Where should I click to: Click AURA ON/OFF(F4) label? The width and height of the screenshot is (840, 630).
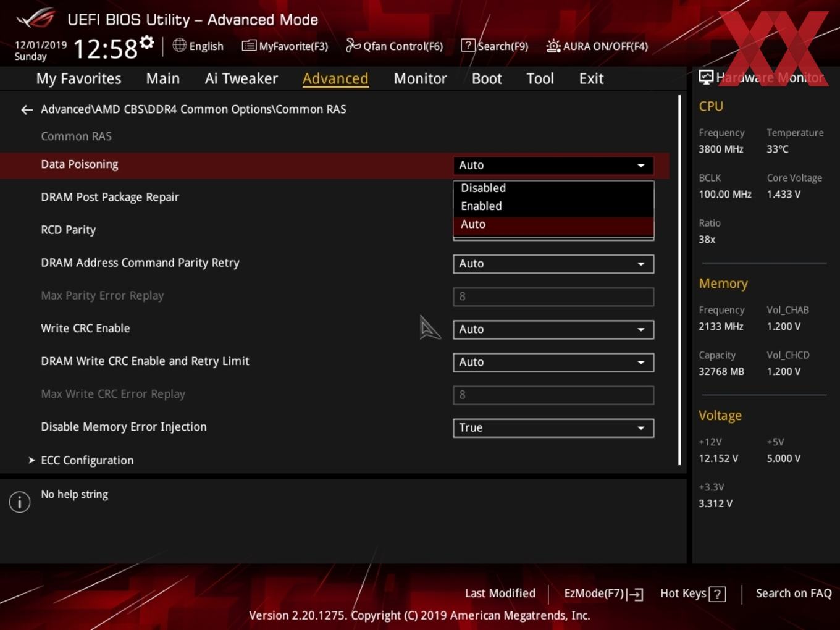[x=605, y=46]
